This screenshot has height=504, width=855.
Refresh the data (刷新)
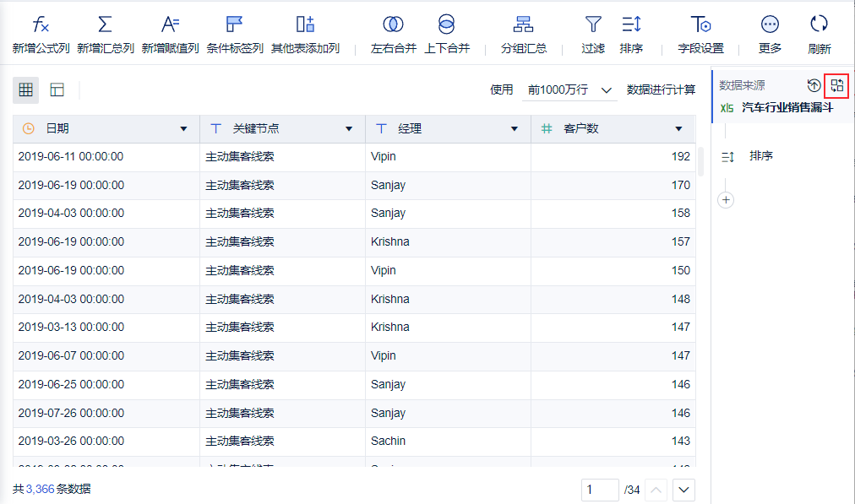(819, 35)
